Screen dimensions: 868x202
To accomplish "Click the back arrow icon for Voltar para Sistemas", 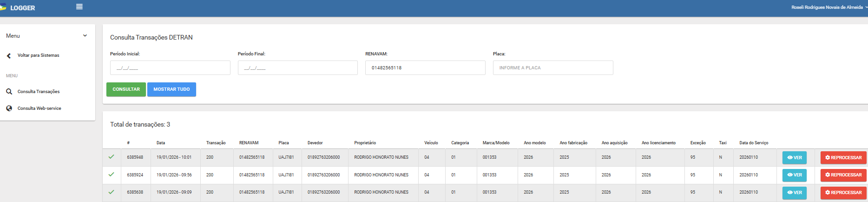I will coord(9,55).
